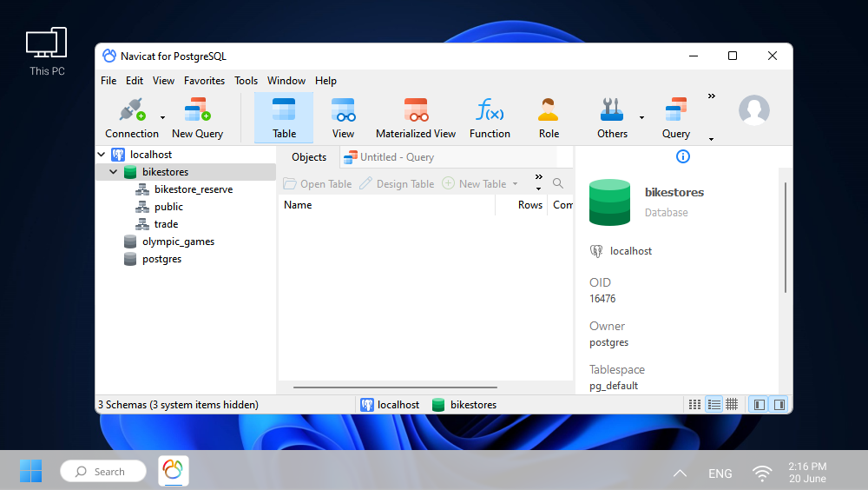Open the Favorites menu
This screenshot has height=490, width=868.
tap(204, 81)
